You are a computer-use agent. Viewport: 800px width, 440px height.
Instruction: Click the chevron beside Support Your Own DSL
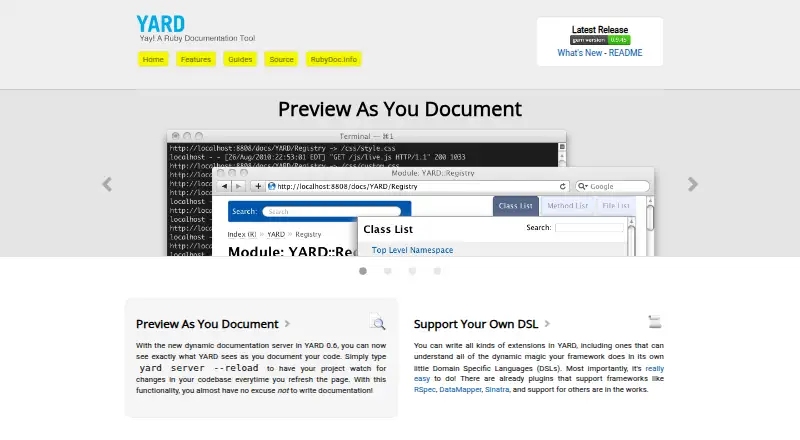pos(547,324)
